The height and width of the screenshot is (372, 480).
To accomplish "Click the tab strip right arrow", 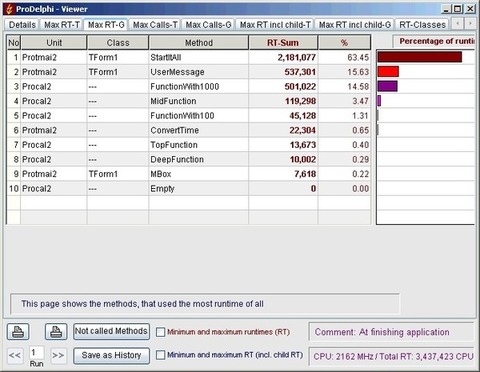I will (x=470, y=24).
